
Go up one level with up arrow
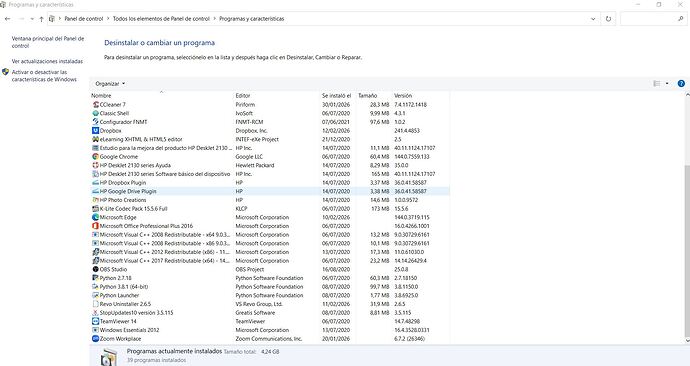[x=41, y=19]
